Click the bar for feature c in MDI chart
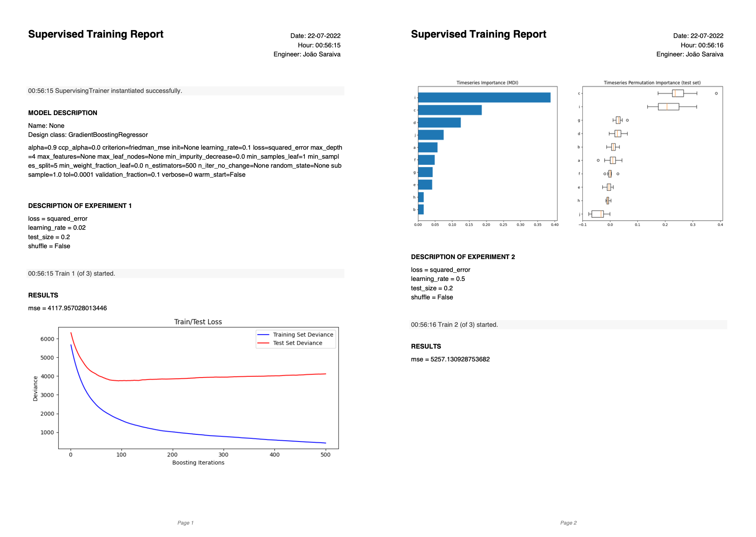The height and width of the screenshot is (537, 756). pyautogui.click(x=450, y=110)
